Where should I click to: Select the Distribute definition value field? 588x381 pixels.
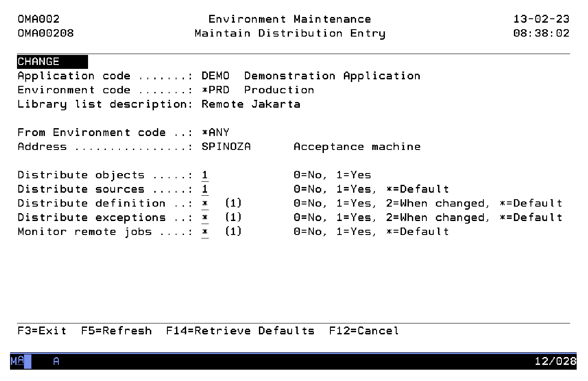[205, 204]
